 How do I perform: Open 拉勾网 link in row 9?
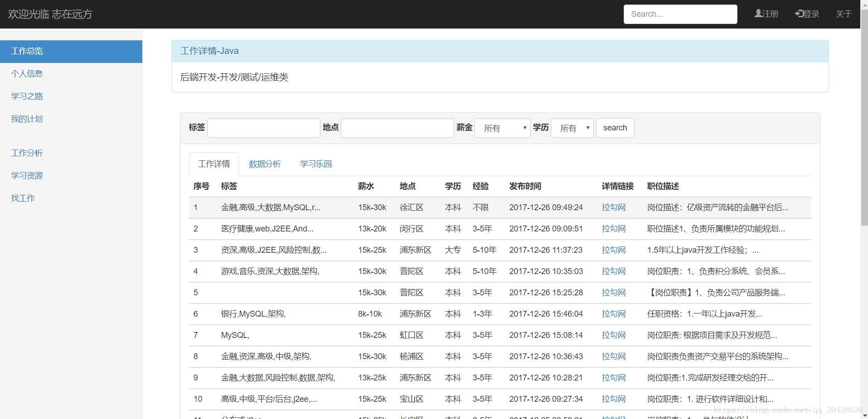coord(614,378)
